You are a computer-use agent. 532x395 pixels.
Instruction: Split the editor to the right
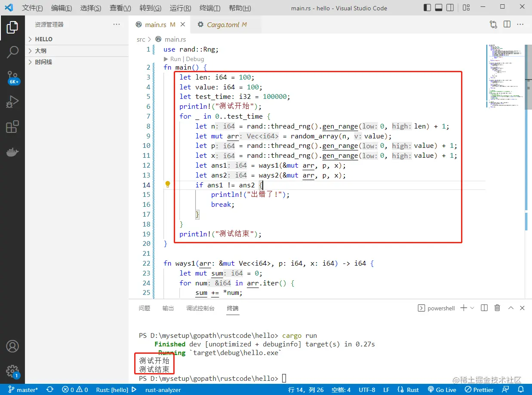507,24
